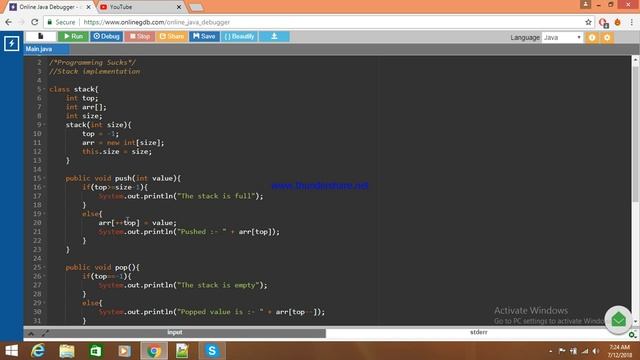
Task: Click the orange info icon beside Language
Action: [592, 38]
